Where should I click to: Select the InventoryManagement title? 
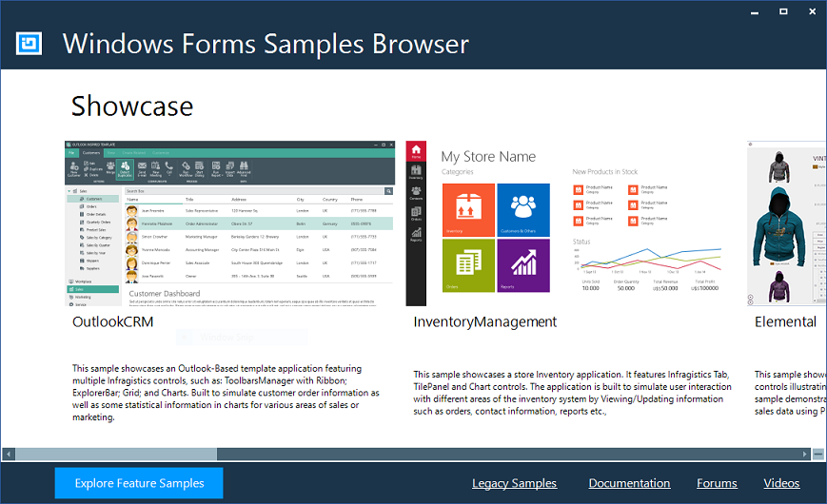point(484,322)
